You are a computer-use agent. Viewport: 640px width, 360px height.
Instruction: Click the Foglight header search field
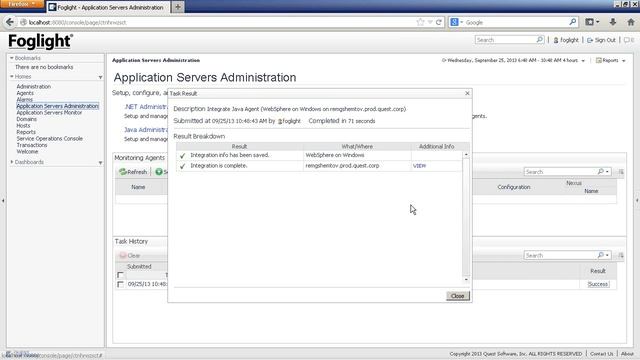tap(505, 40)
